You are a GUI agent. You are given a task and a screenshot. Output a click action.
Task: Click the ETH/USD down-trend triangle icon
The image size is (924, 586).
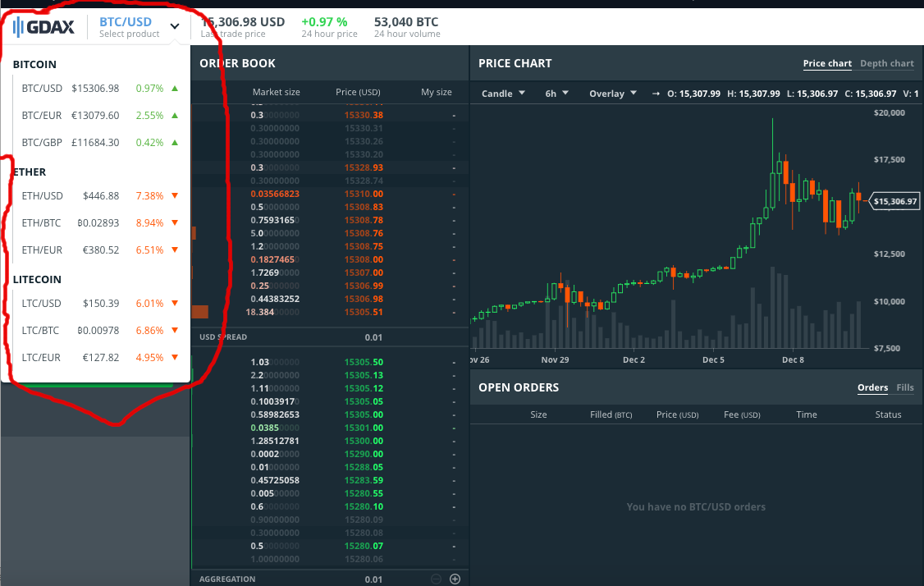(x=175, y=195)
